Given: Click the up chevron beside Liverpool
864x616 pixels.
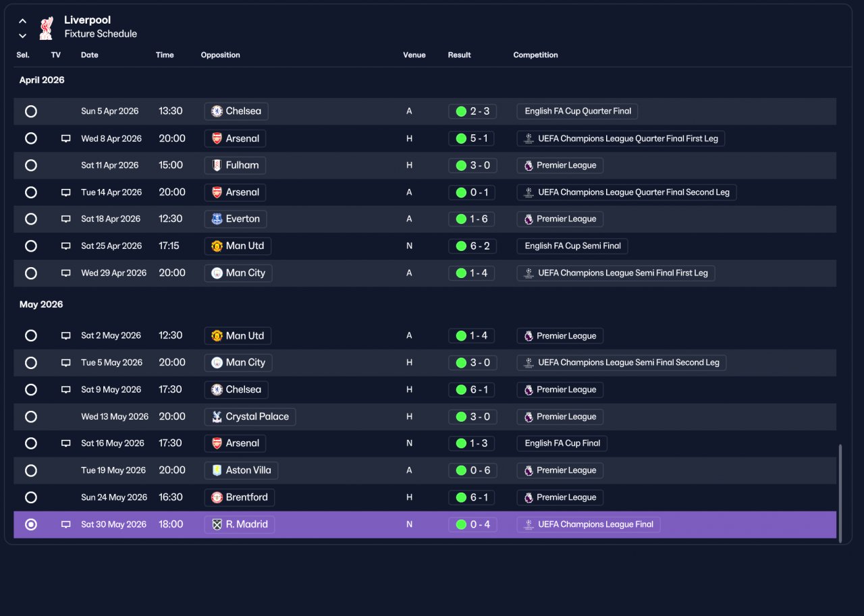Looking at the screenshot, I should coord(23,21).
